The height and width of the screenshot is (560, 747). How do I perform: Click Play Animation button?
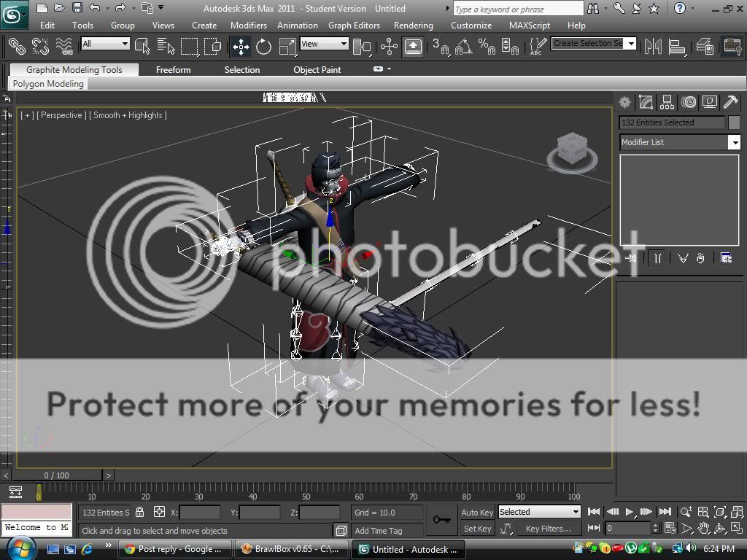(629, 512)
